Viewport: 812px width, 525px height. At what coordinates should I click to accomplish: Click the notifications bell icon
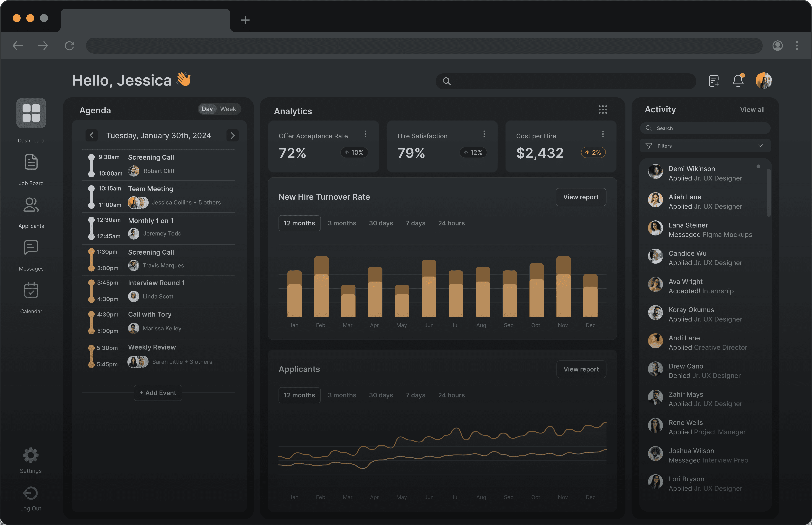738,81
